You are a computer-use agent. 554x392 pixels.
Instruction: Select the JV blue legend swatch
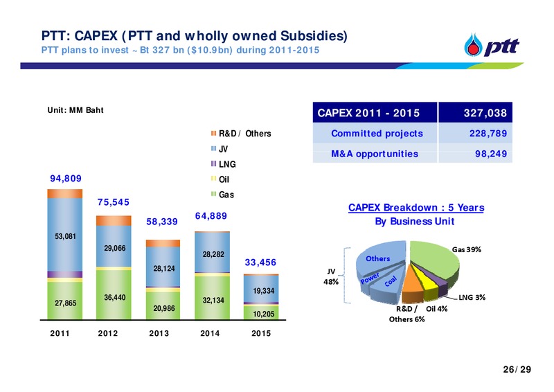213,148
